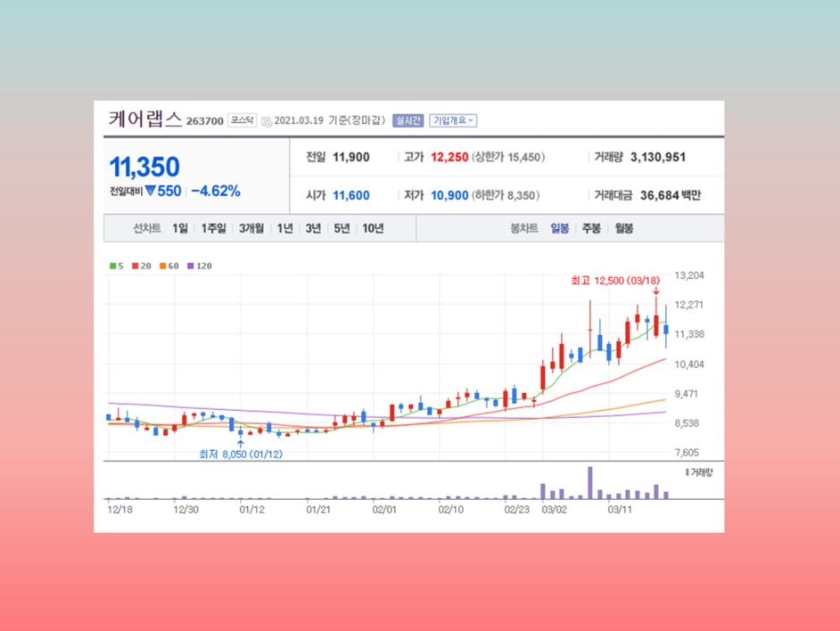The height and width of the screenshot is (631, 840).
Task: Click the 7,605 price axis label
Action: tap(687, 453)
